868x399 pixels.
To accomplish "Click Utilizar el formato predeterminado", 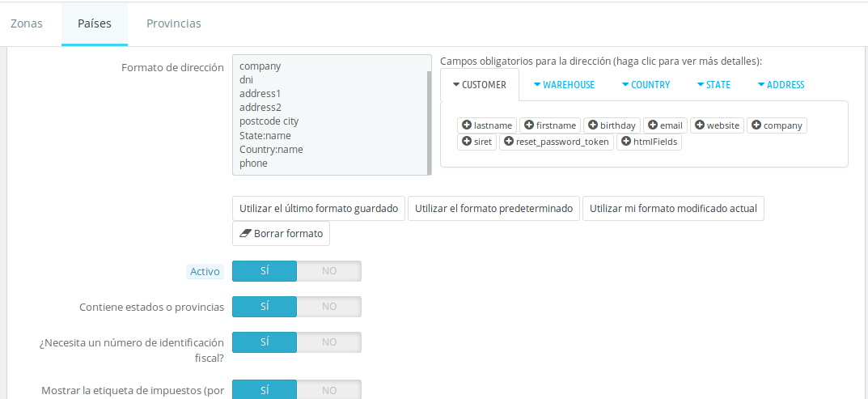I will pyautogui.click(x=493, y=208).
